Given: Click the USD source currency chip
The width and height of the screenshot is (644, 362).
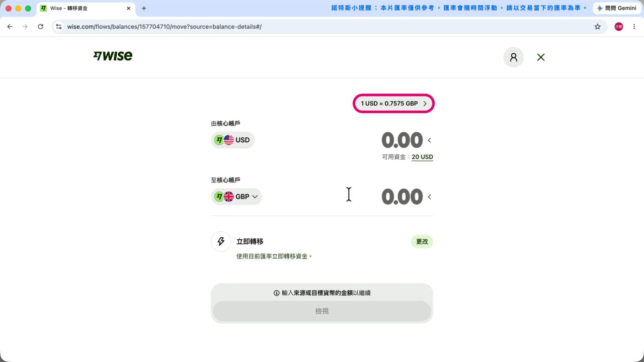Looking at the screenshot, I should [232, 140].
